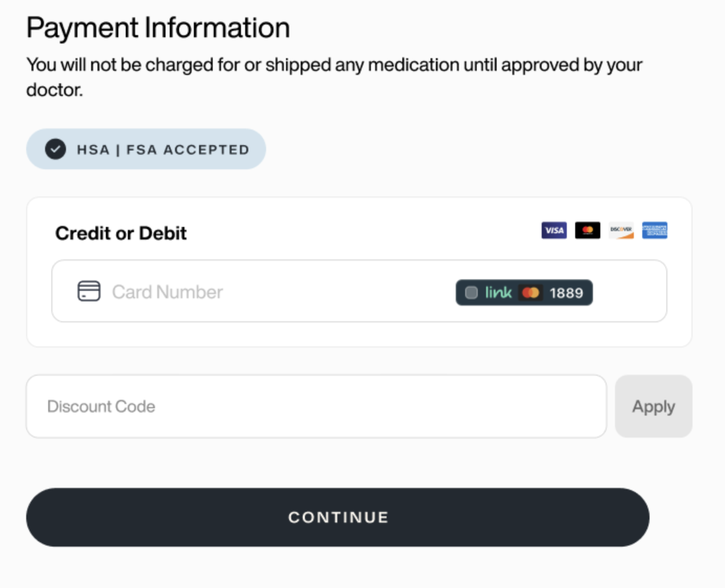Select the Mastercard card brand icon
The width and height of the screenshot is (725, 588).
pos(587,231)
